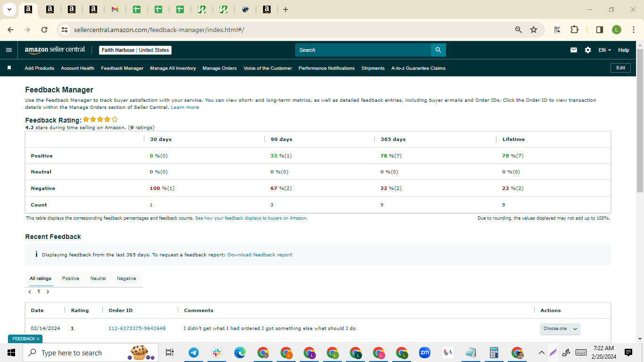Go to Shipments
The width and height of the screenshot is (644, 362).
click(x=373, y=68)
